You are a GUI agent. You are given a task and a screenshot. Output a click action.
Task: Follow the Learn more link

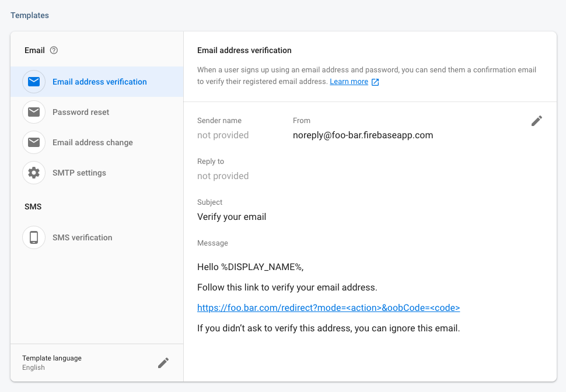tap(349, 82)
